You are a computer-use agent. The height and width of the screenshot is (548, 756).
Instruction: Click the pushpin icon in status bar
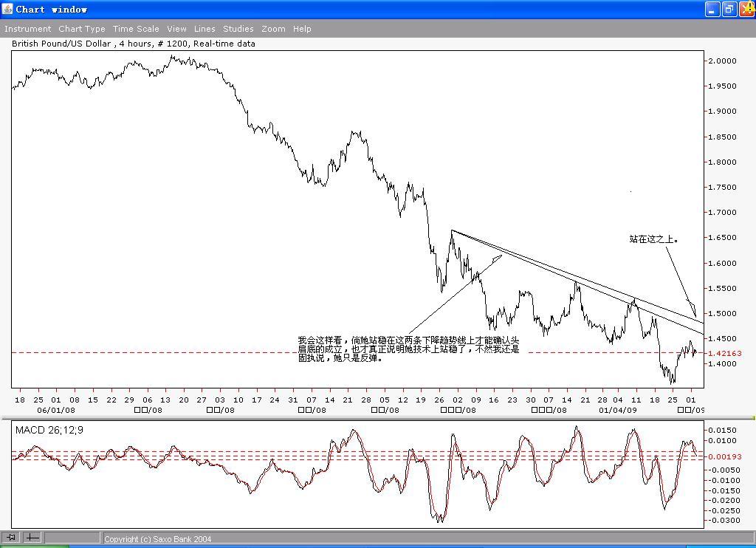click(10, 537)
